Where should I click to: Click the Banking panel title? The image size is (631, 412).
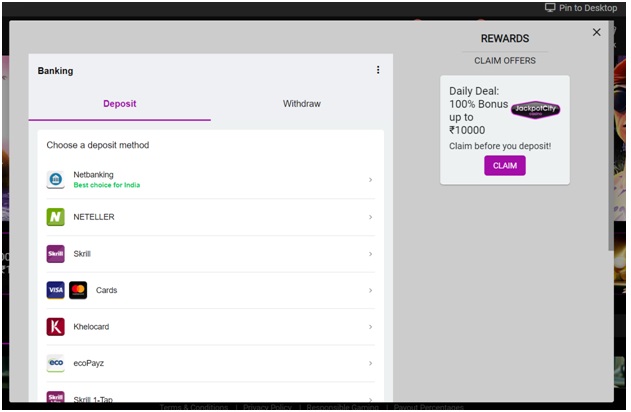pos(56,71)
